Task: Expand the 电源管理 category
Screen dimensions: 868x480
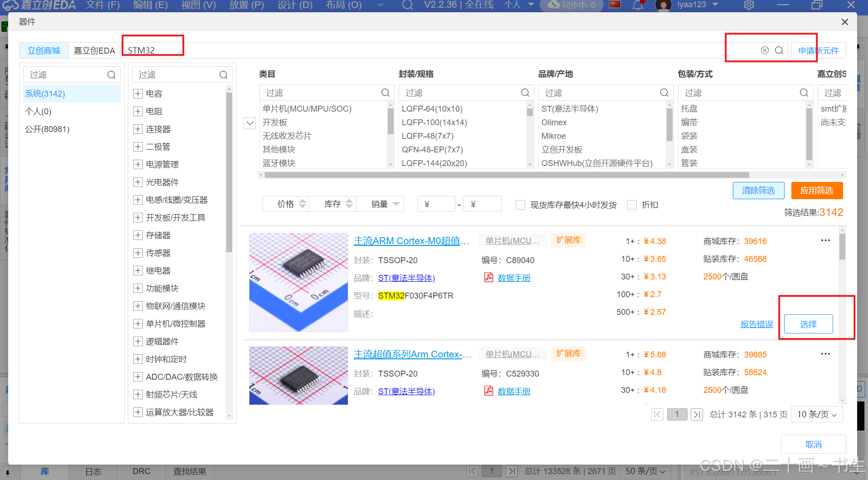Action: tap(138, 164)
